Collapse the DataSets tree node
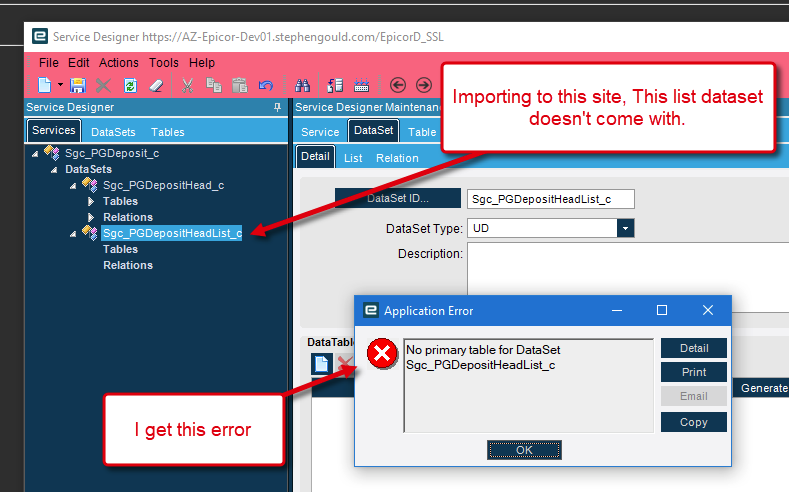The image size is (789, 492). (x=54, y=170)
